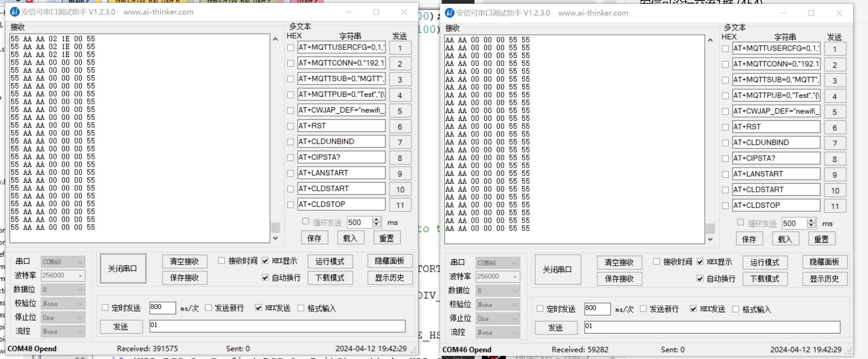Click 关闭串口 button in COM48 window
This screenshot has height=359, width=868.
(x=123, y=269)
